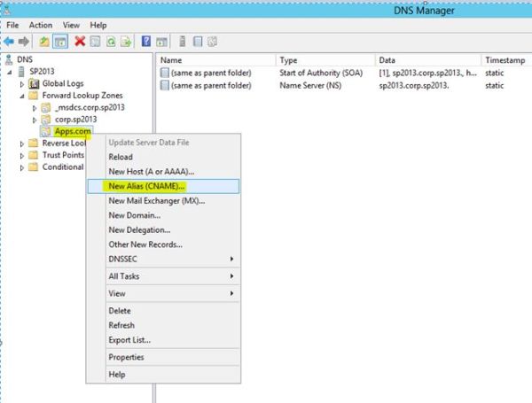Viewport: 532px width, 403px height.
Task: Toggle the Show/Hide Console Tree icon
Action: pyautogui.click(x=60, y=42)
